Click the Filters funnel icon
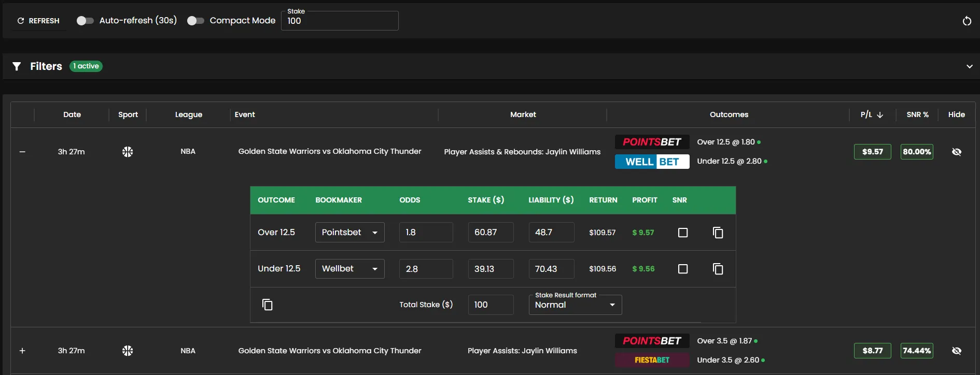The image size is (980, 375). click(17, 66)
